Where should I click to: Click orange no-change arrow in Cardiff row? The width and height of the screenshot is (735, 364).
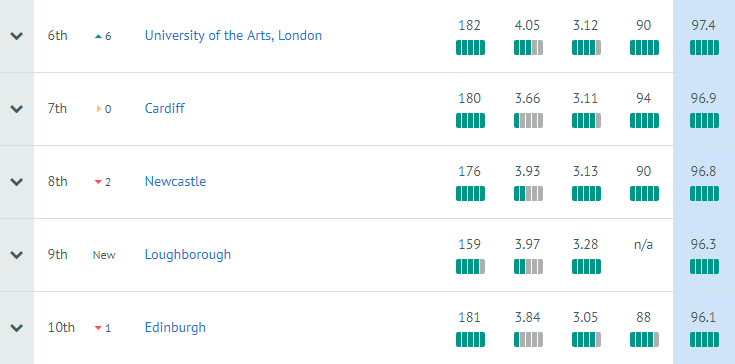(99, 109)
